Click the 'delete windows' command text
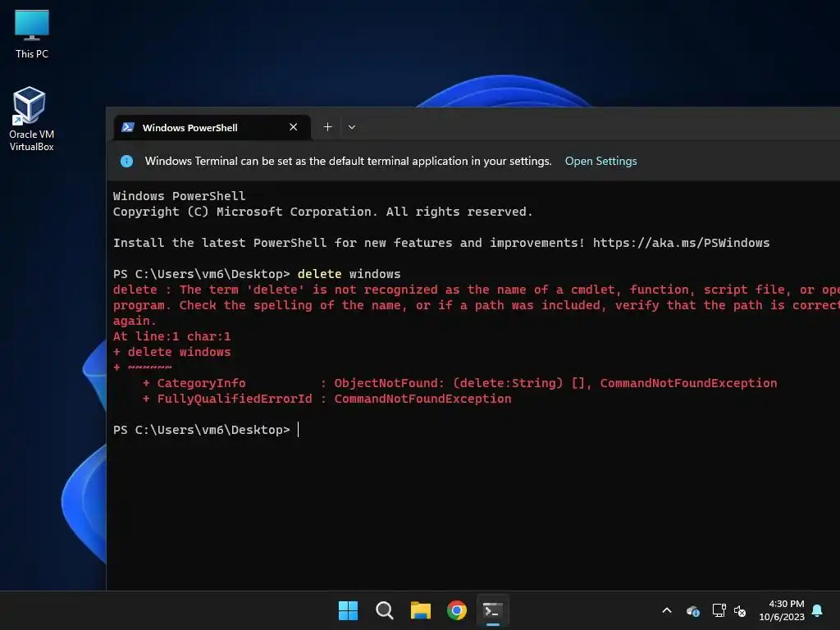 [x=349, y=274]
